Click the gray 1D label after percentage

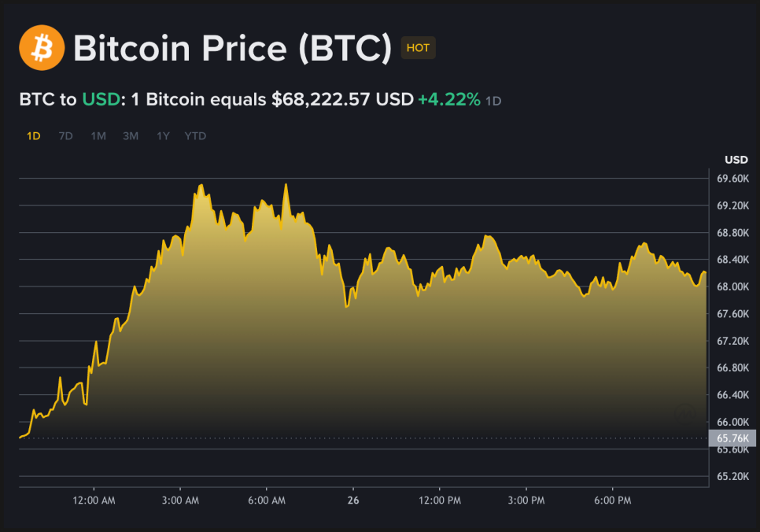pos(493,102)
